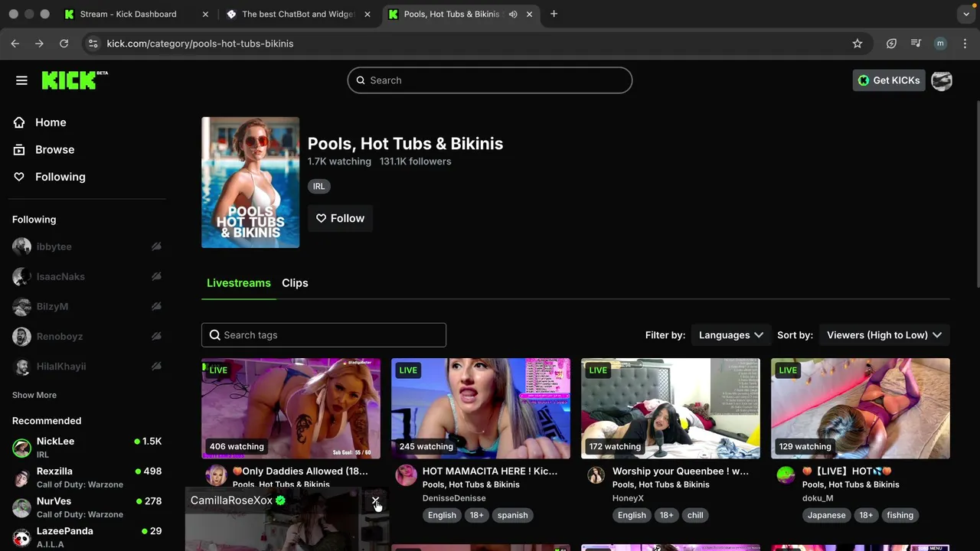Open Home in the sidebar
This screenshot has width=980, height=551.
[x=51, y=122]
